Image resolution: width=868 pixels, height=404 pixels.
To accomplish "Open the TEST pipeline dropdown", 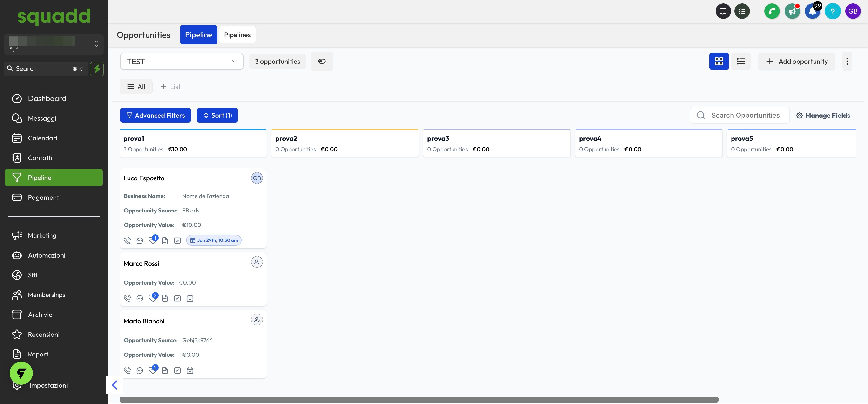I will click(182, 61).
